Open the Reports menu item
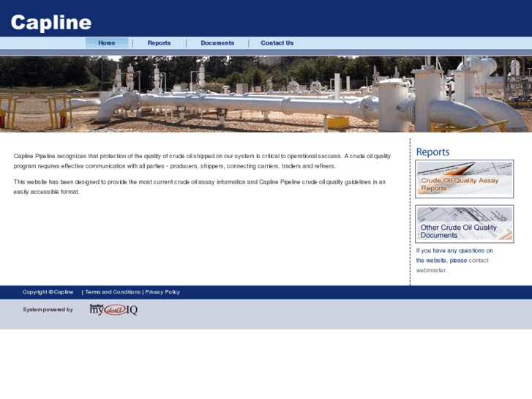Screen dimensions: 532x399 pos(159,42)
